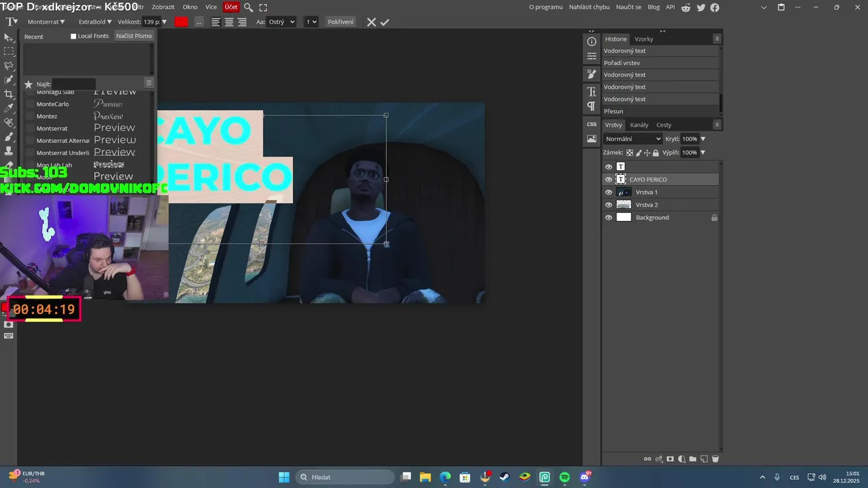Switch to the Kanály tab
The height and width of the screenshot is (488, 868).
coord(639,125)
